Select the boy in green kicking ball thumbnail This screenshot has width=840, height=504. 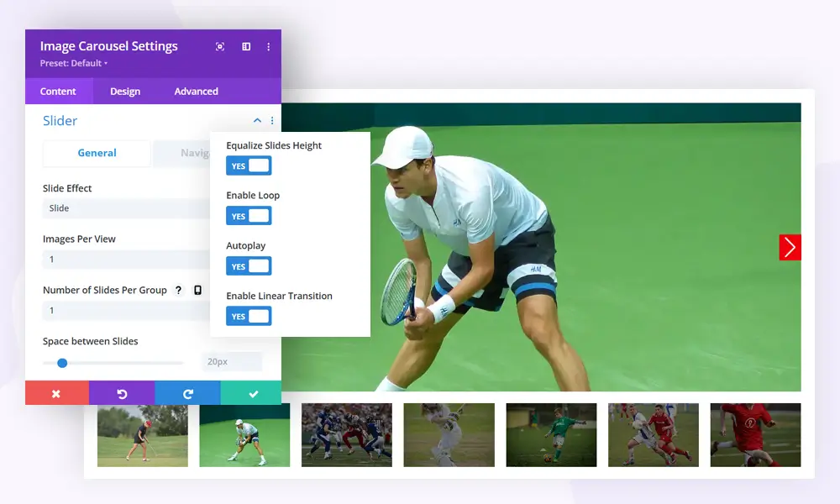(x=551, y=435)
